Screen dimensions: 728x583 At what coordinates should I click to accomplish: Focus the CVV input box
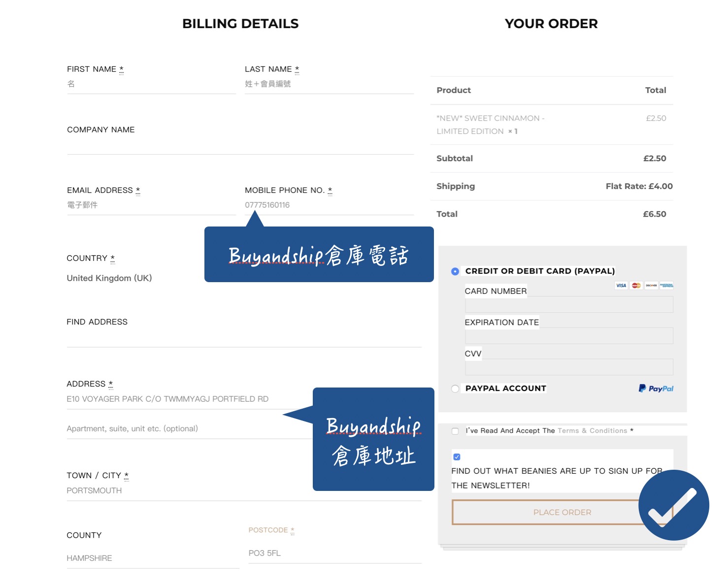pos(568,367)
